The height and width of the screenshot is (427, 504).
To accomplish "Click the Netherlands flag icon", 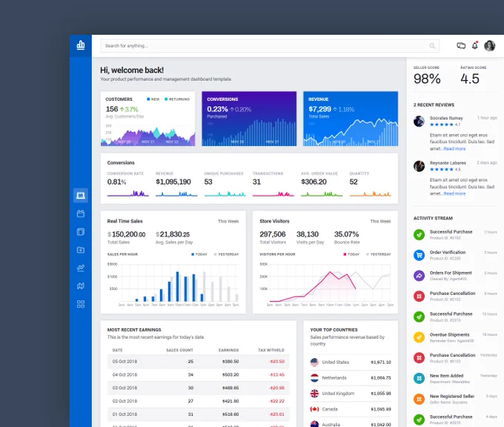I will click(314, 378).
